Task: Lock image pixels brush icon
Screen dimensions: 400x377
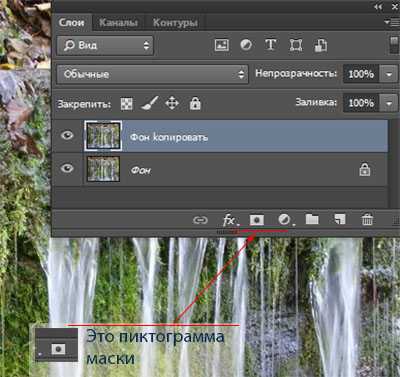Action: coord(149,104)
